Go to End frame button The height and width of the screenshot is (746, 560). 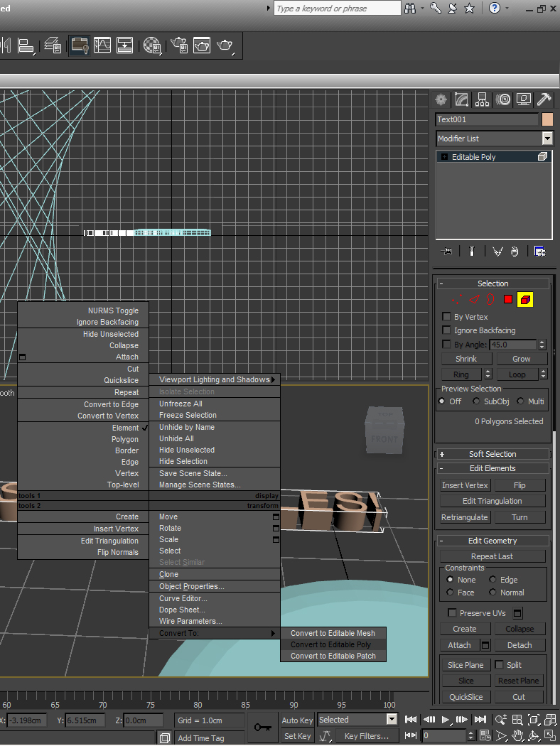coord(480,720)
